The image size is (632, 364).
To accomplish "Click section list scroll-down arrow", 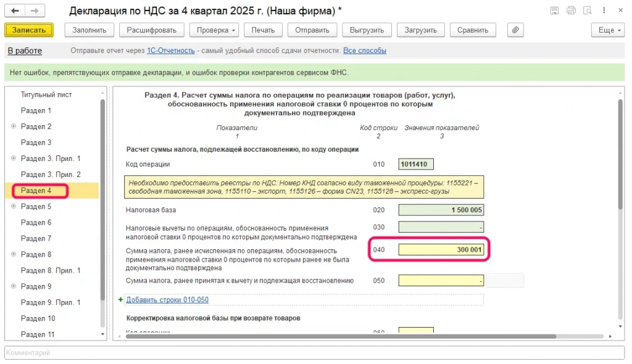I will [x=102, y=334].
